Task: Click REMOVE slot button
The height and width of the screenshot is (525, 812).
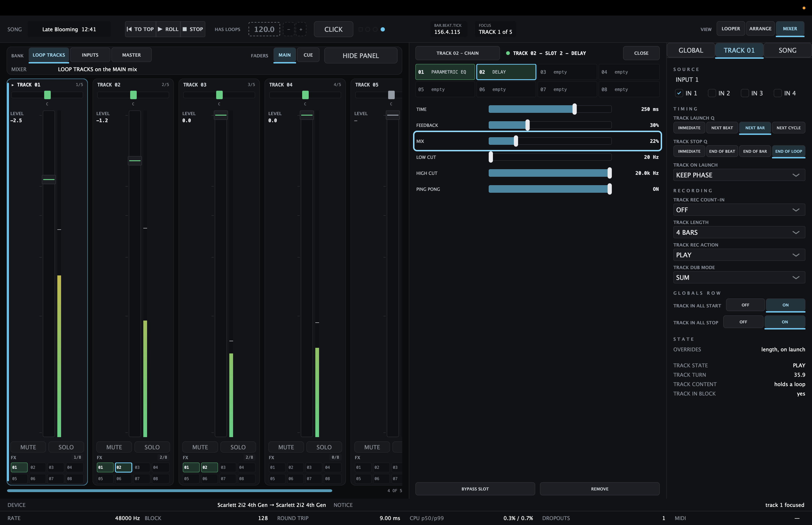Action: tap(600, 489)
